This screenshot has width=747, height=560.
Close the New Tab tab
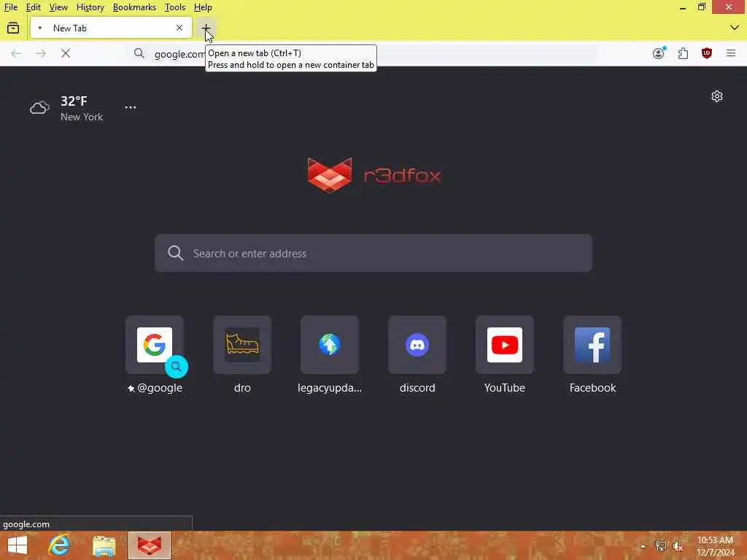(x=179, y=28)
